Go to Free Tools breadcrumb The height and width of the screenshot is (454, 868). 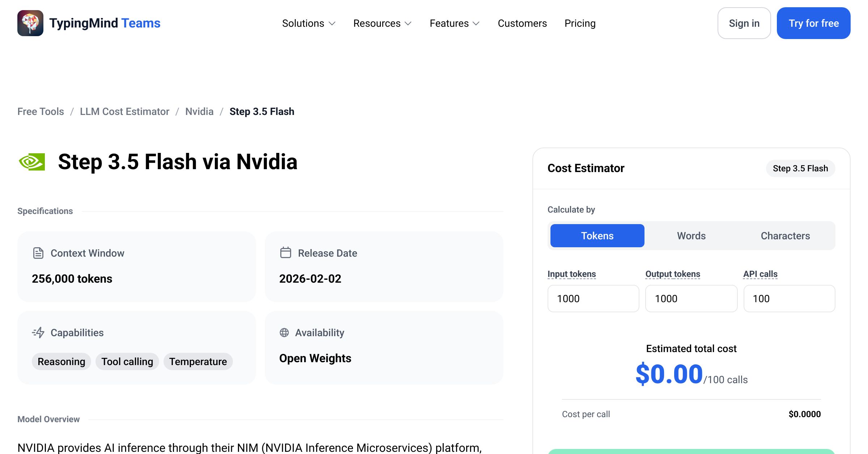point(41,111)
